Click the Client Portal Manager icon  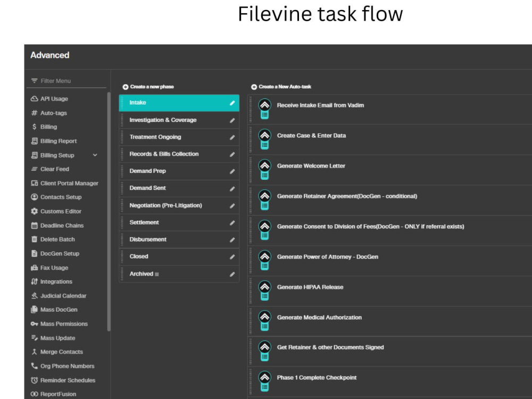34,183
